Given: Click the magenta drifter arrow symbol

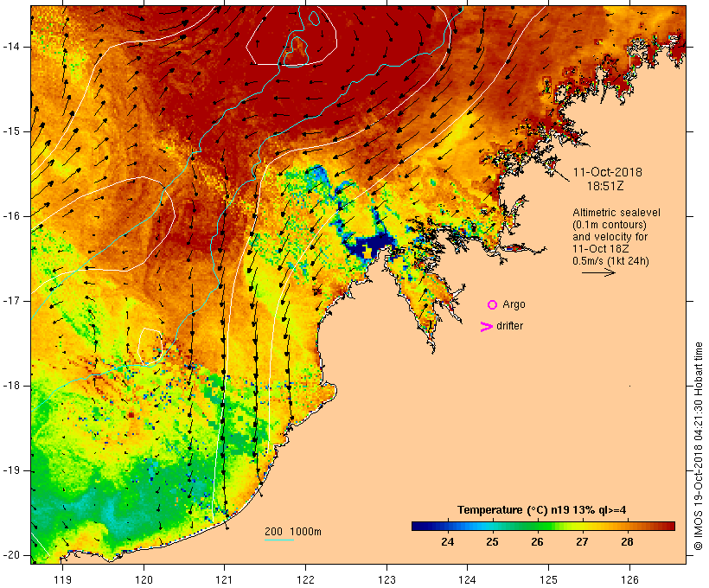Looking at the screenshot, I should (x=487, y=327).
